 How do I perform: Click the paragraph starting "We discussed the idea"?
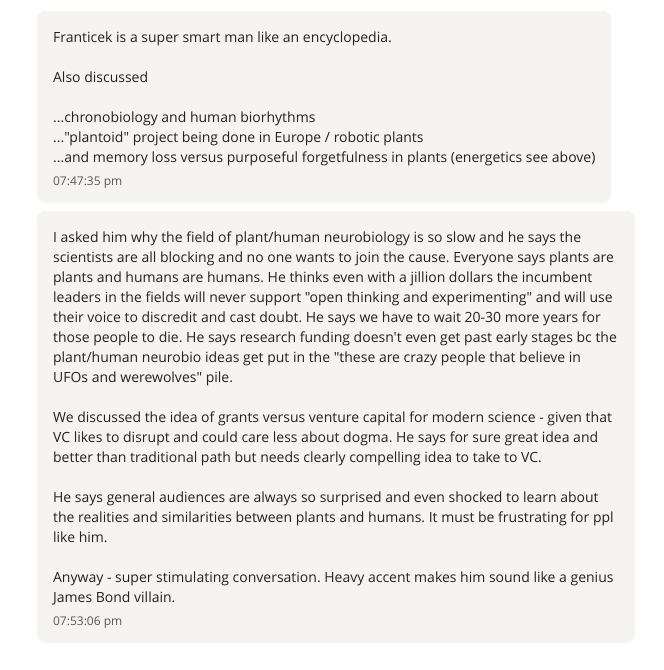coord(333,437)
